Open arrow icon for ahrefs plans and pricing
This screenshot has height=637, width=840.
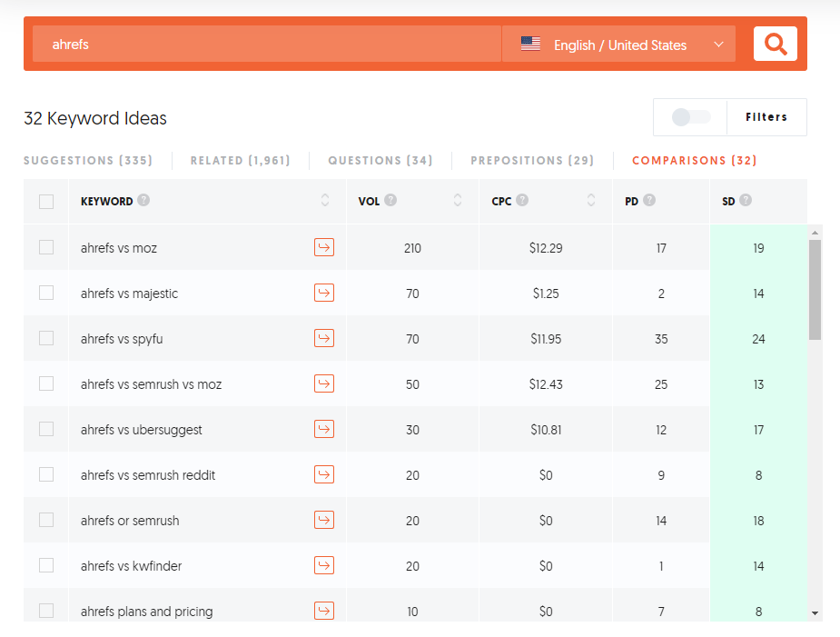click(324, 611)
